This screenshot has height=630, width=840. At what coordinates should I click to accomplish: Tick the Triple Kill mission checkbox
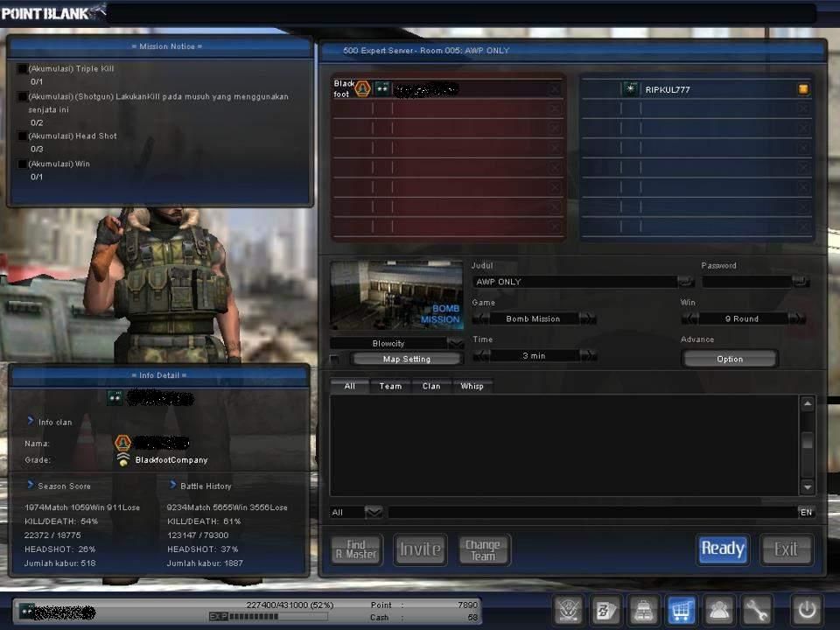pos(23,68)
